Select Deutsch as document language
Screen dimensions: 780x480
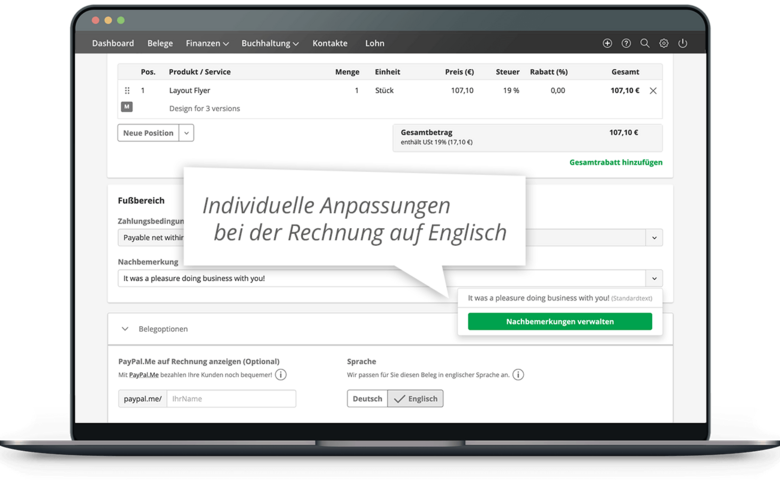[x=367, y=398]
